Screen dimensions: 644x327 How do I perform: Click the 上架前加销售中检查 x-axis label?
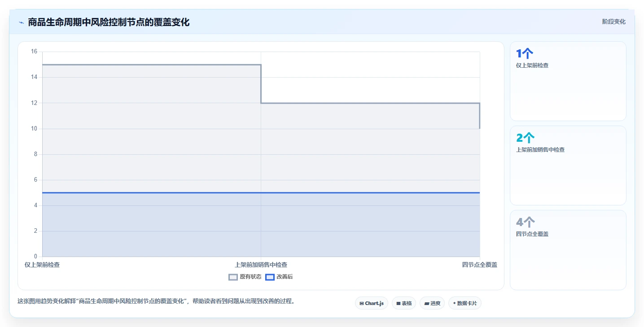tap(261, 265)
